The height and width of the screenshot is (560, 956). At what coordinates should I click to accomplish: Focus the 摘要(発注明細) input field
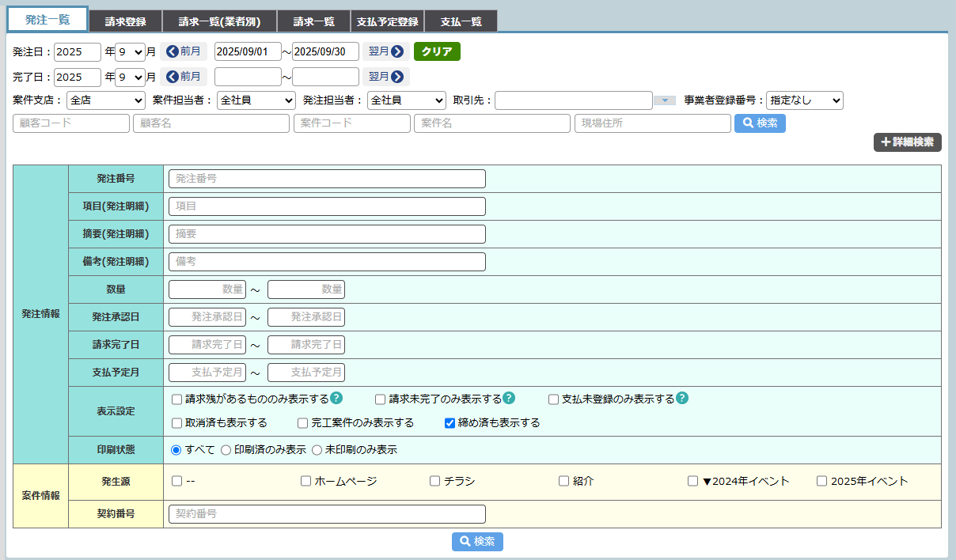[327, 234]
